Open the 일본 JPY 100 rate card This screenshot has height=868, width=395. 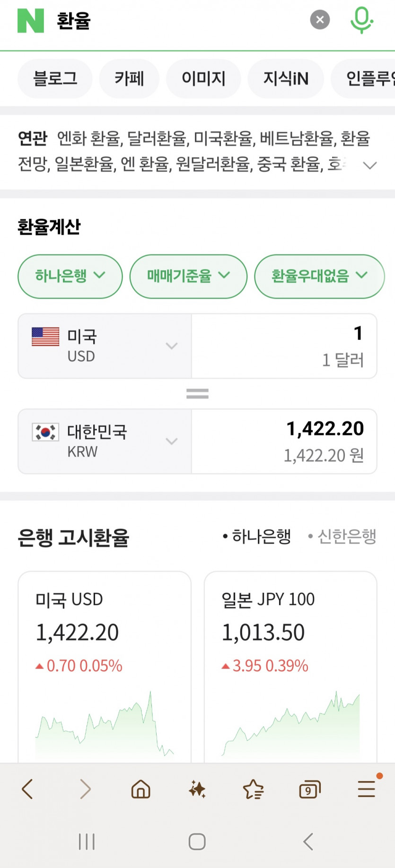pos(290,662)
